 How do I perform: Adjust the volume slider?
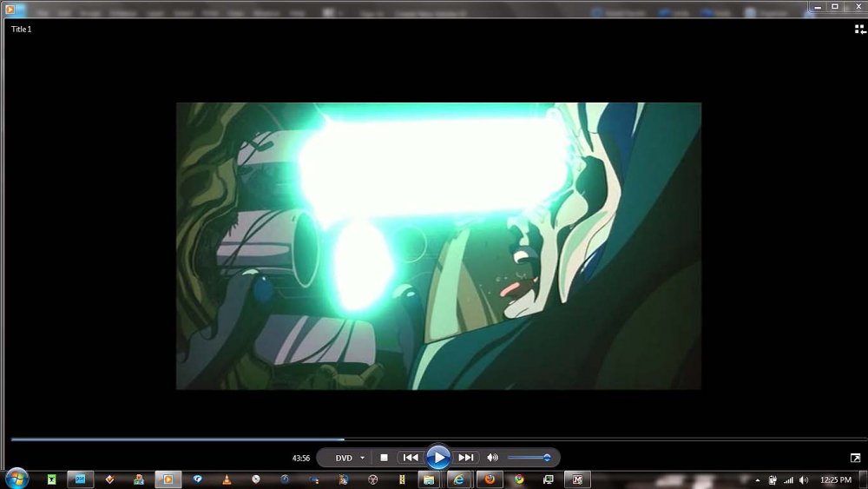(529, 458)
